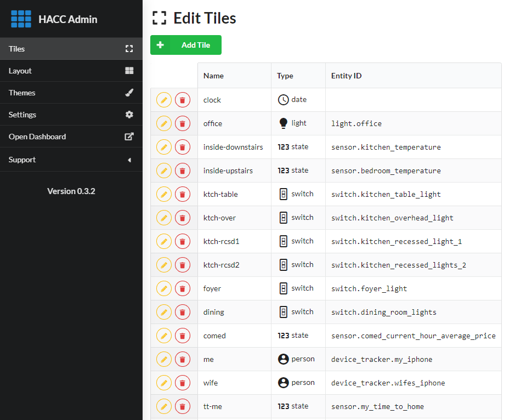Image resolution: width=515 pixels, height=420 pixels.
Task: Click the HACC Admin grid logo
Action: pyautogui.click(x=21, y=19)
